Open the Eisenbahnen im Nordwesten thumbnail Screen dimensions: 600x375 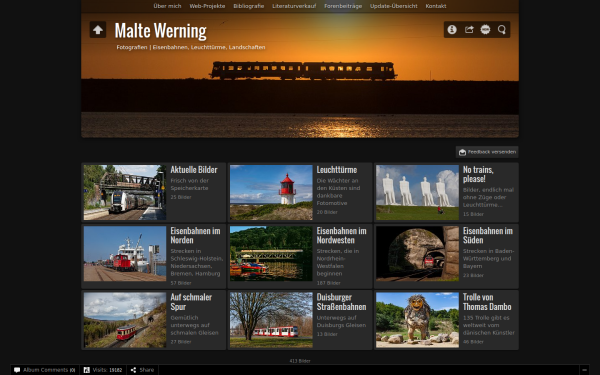tap(271, 254)
